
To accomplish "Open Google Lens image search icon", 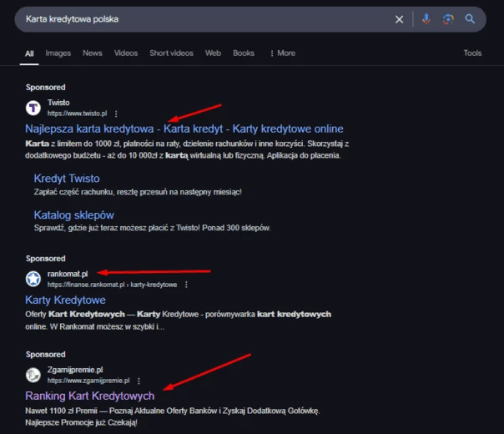I will click(448, 19).
